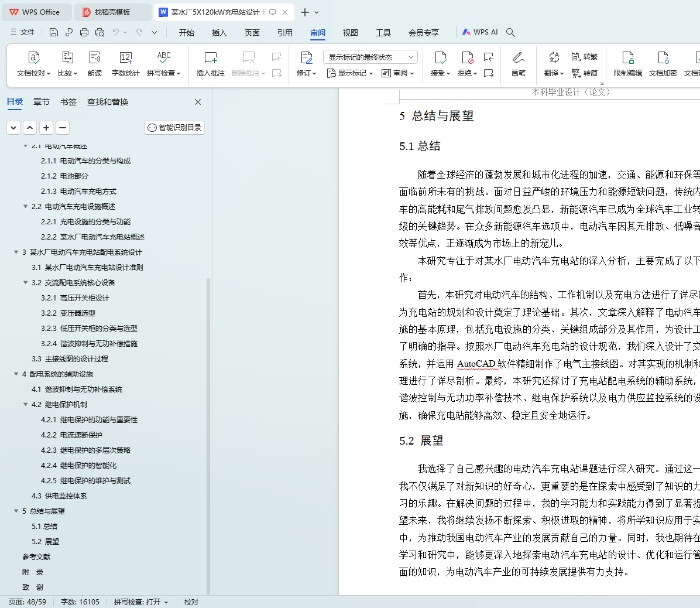This screenshot has width=700, height=608.
Task: Click the 智能识别目录 button
Action: pyautogui.click(x=174, y=127)
